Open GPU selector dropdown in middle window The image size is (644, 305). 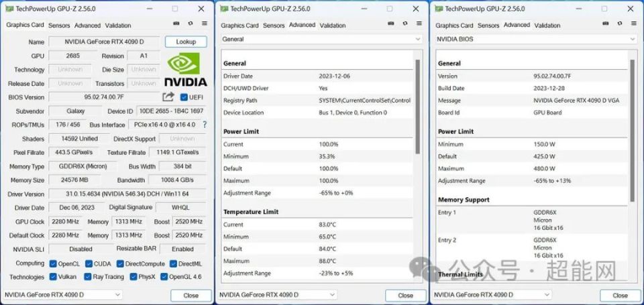coord(277,295)
